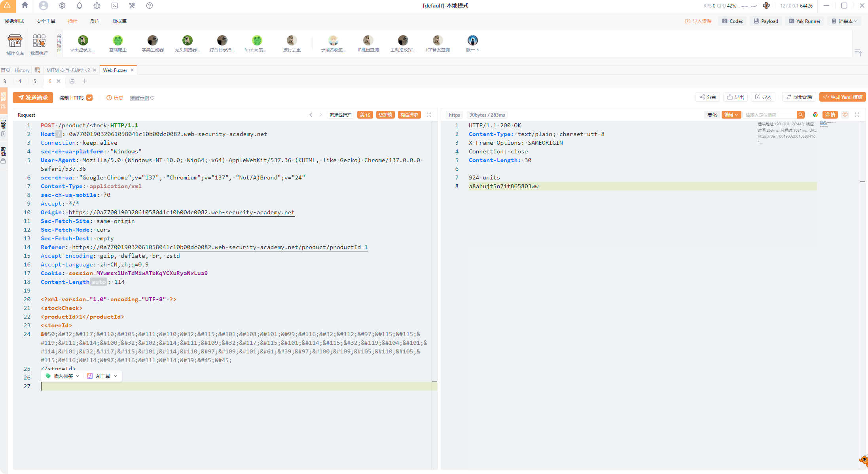The image size is (868, 474).
Task: Switch to the MITM 交互式劫持 v2 tab
Action: pos(68,70)
